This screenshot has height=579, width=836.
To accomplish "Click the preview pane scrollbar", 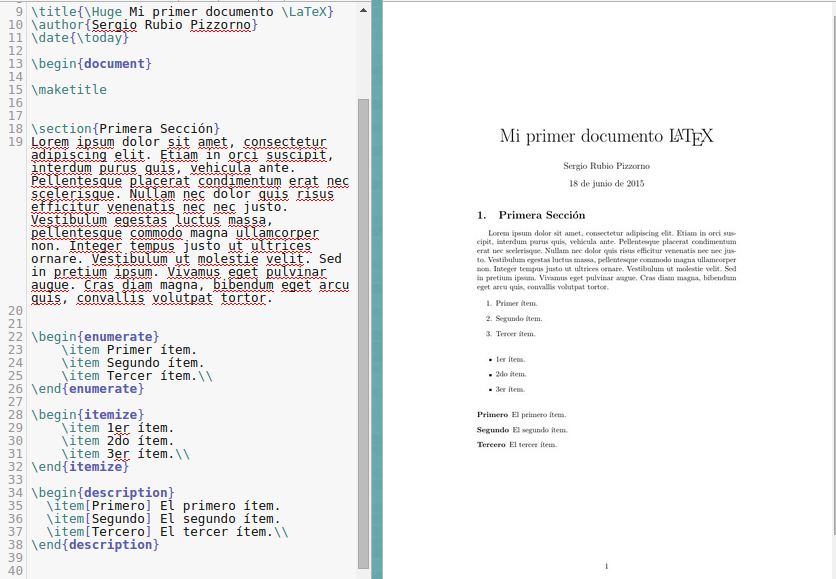I will pos(376,290).
